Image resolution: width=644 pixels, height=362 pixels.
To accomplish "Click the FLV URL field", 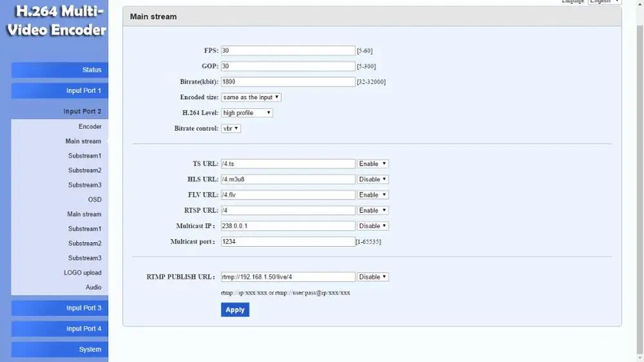I will tap(288, 195).
